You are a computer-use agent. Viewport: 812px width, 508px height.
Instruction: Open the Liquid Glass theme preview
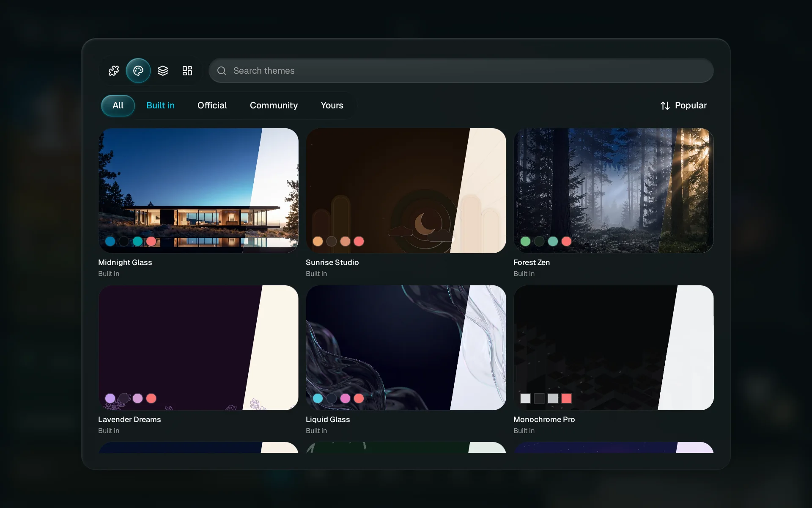tap(406, 348)
